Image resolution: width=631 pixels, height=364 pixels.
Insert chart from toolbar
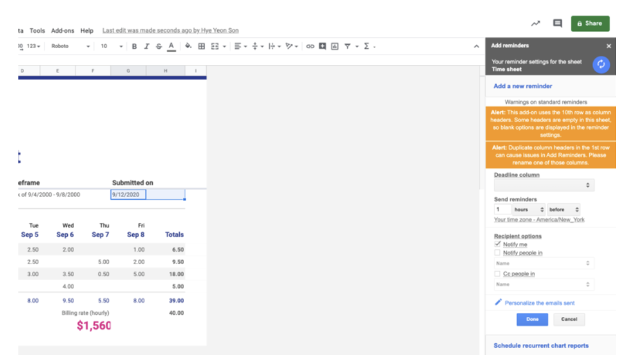click(335, 47)
